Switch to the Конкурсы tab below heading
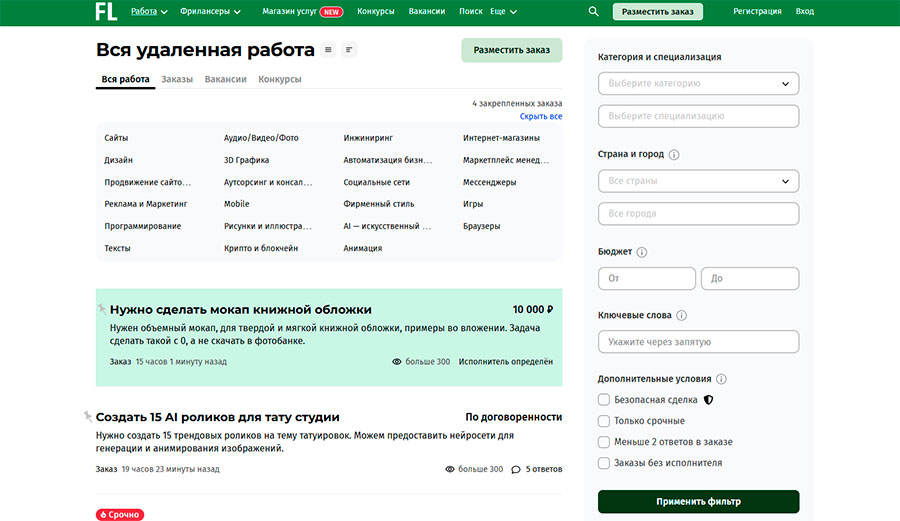The height and width of the screenshot is (521, 900). (x=280, y=79)
